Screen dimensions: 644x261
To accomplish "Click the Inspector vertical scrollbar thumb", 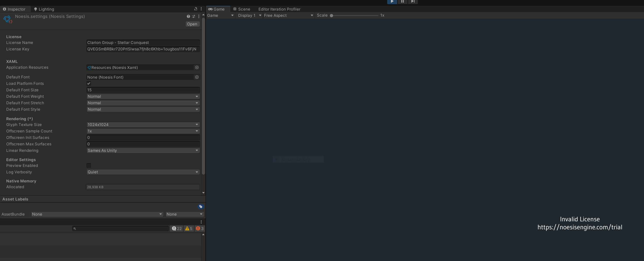I will pyautogui.click(x=204, y=96).
